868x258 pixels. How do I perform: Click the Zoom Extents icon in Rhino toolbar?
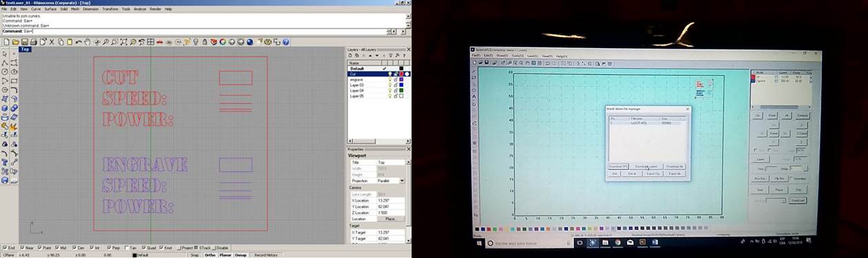pos(123,41)
